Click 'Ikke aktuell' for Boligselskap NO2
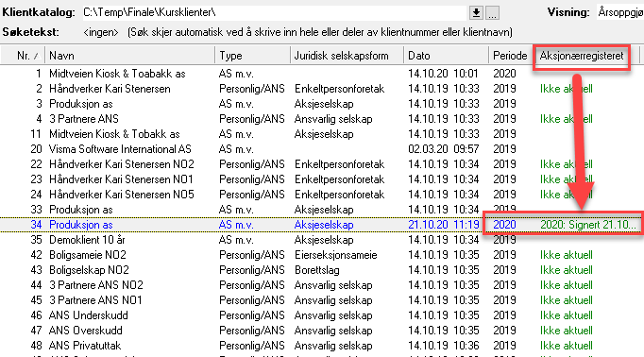Viewport: 644px width, 357px height. (567, 270)
